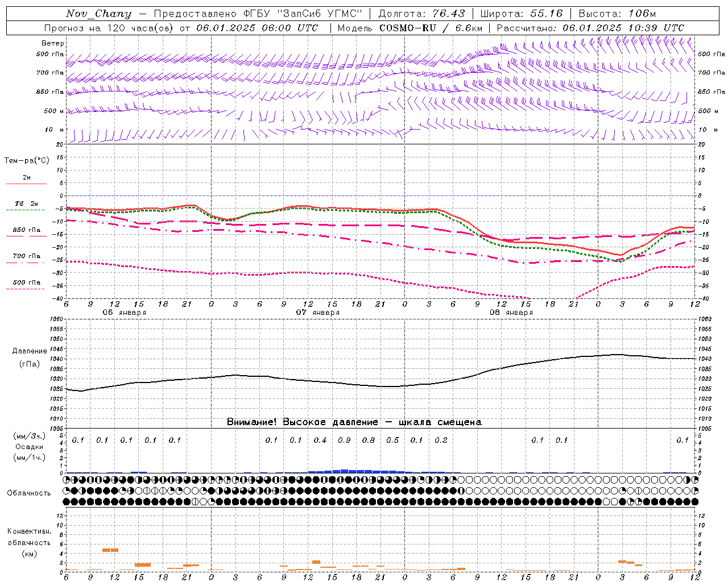Click the 0.9 precipitation value
The image size is (728, 582).
[x=344, y=440]
